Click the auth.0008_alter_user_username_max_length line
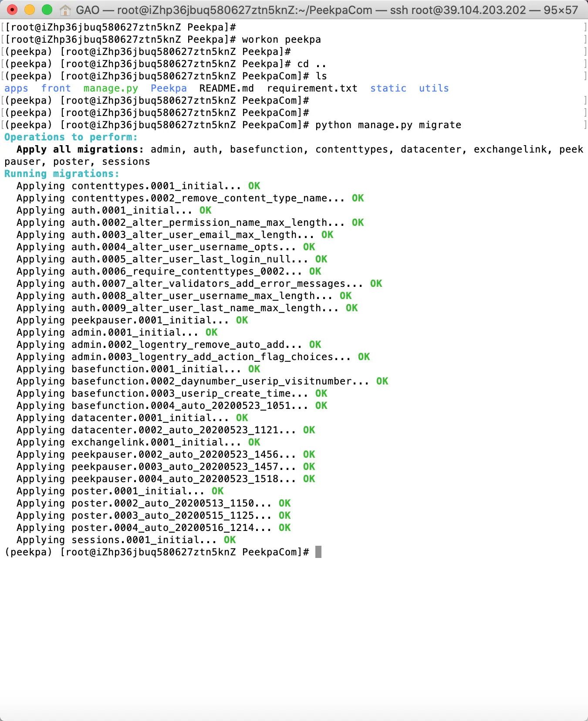The height and width of the screenshot is (721, 588). click(184, 296)
